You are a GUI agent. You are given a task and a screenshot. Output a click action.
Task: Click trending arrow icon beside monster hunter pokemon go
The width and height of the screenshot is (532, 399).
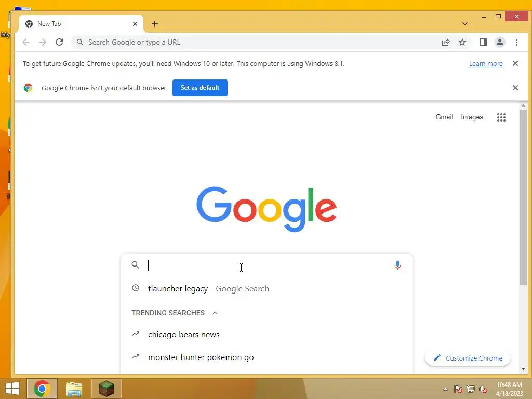136,356
